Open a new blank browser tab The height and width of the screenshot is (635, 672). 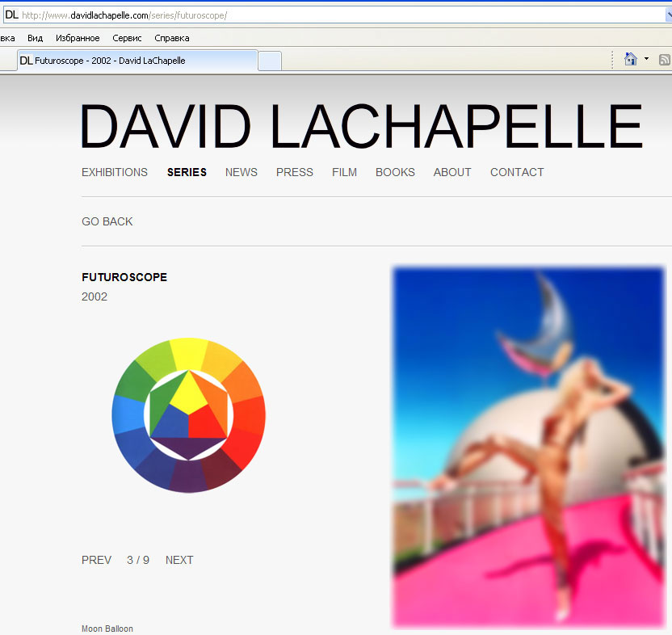pos(270,61)
